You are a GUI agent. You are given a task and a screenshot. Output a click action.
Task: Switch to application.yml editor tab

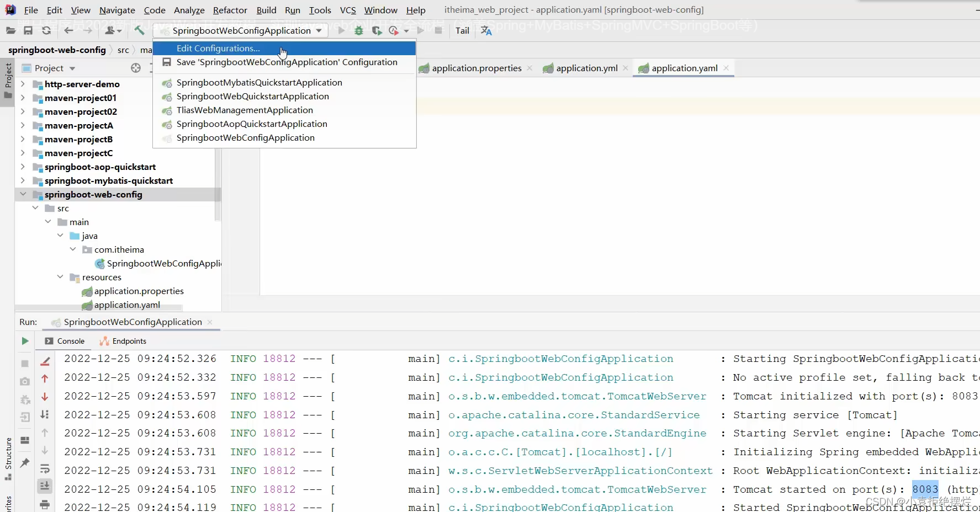coord(586,68)
